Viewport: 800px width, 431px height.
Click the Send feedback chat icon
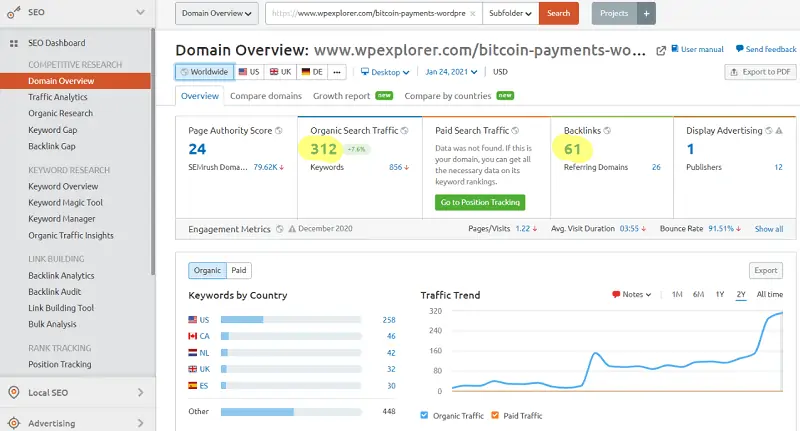pyautogui.click(x=739, y=49)
